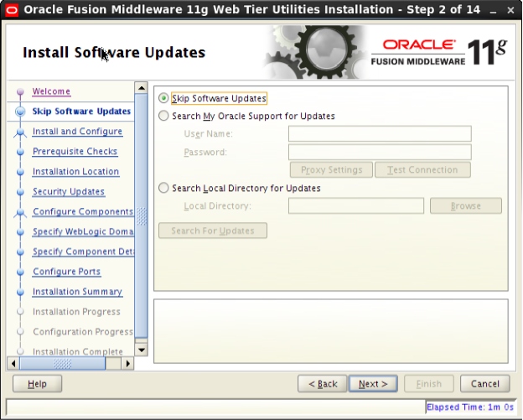Click the step list scroll down arrow
This screenshot has height=420, width=523.
click(x=142, y=350)
